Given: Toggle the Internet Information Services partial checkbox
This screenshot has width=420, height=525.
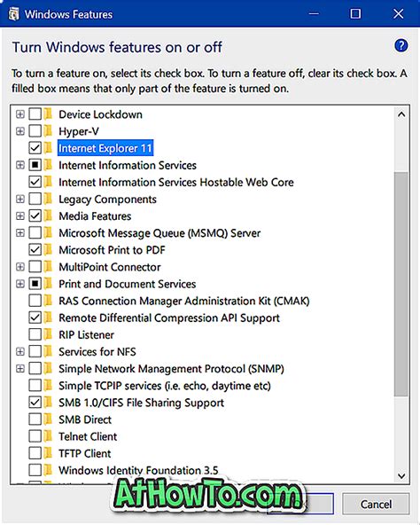Looking at the screenshot, I should click(x=35, y=165).
